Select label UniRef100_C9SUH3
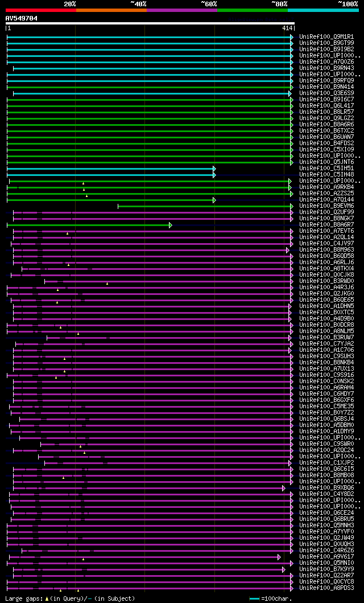 click(327, 355)
